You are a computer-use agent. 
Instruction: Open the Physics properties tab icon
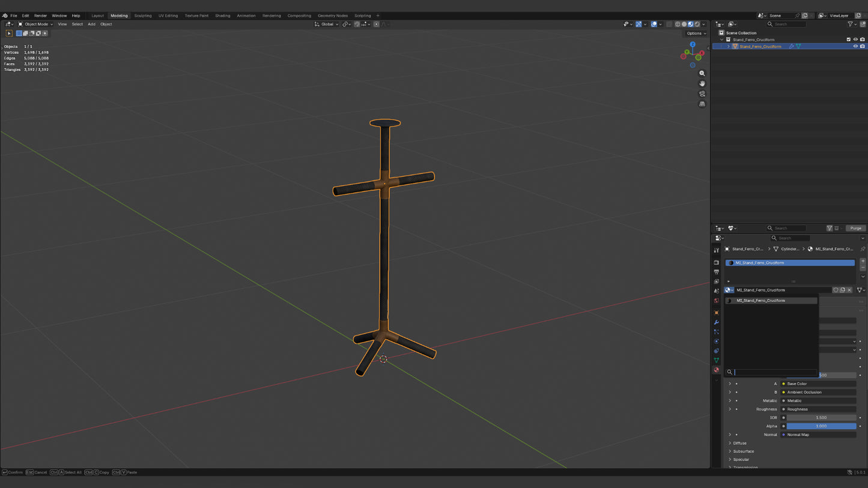click(x=716, y=342)
